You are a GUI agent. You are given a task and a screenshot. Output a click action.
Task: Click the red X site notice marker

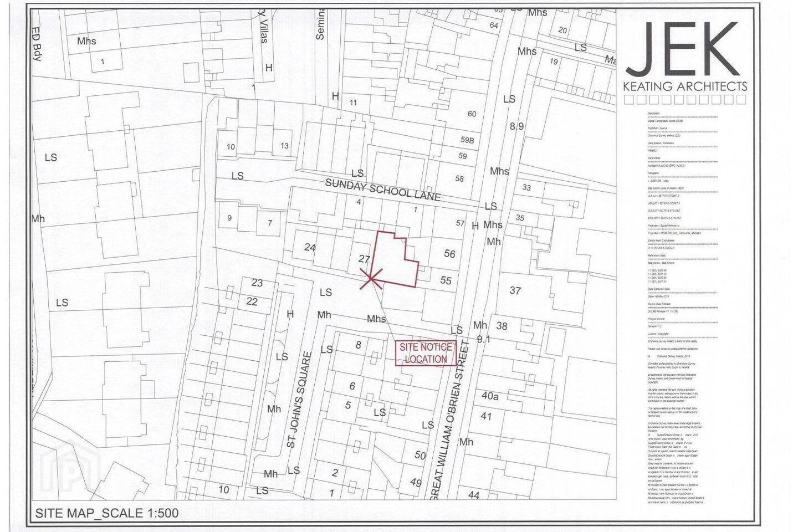point(371,279)
